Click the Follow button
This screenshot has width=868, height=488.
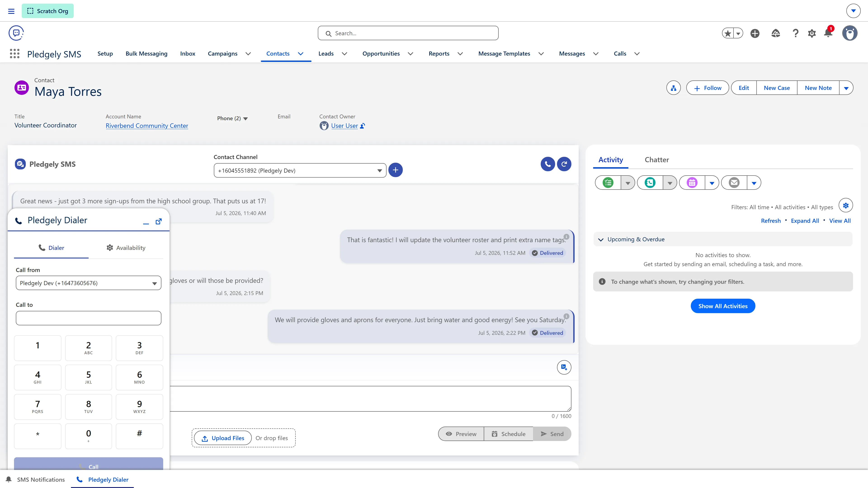pyautogui.click(x=708, y=88)
